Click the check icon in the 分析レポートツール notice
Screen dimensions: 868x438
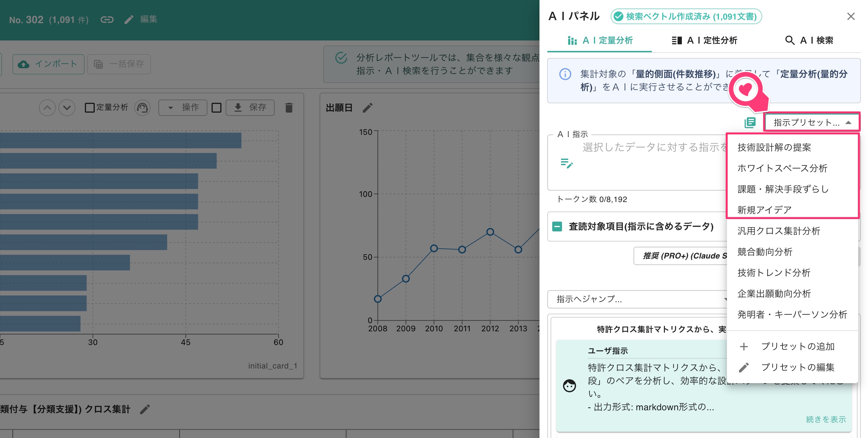click(341, 58)
